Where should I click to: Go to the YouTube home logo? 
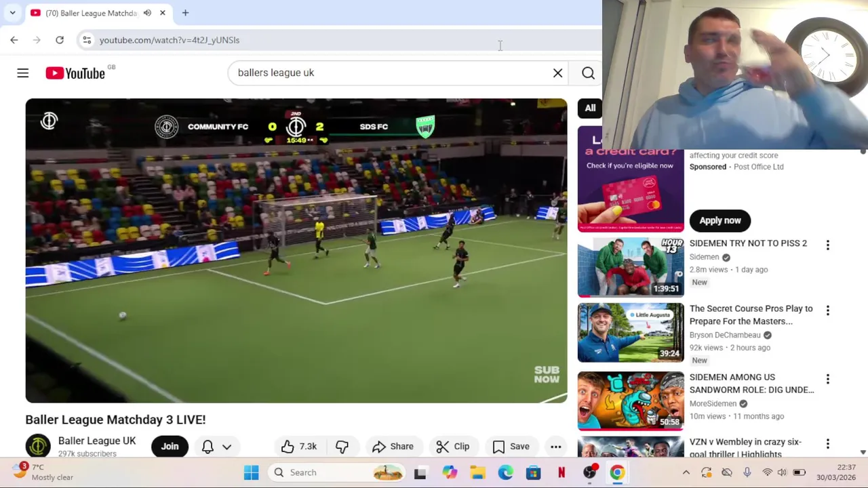(75, 73)
